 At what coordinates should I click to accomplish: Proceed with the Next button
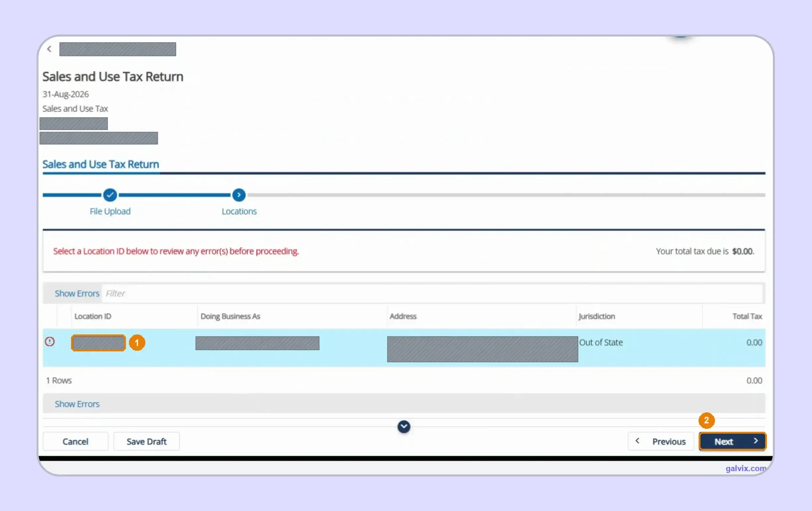[x=732, y=442]
